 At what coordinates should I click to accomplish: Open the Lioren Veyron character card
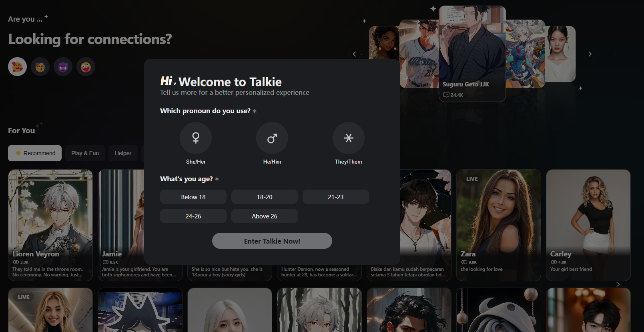(x=50, y=225)
